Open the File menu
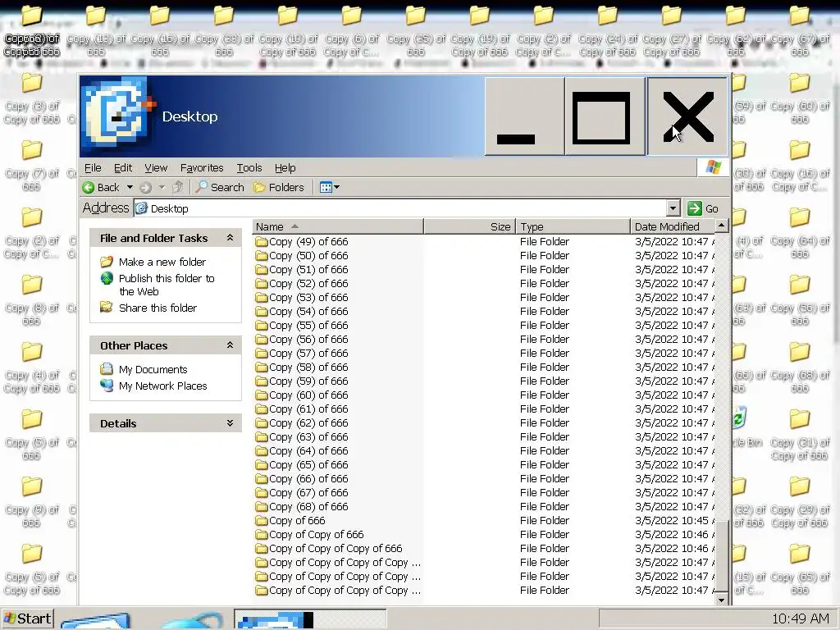Screen dimensions: 840x630 click(93, 168)
